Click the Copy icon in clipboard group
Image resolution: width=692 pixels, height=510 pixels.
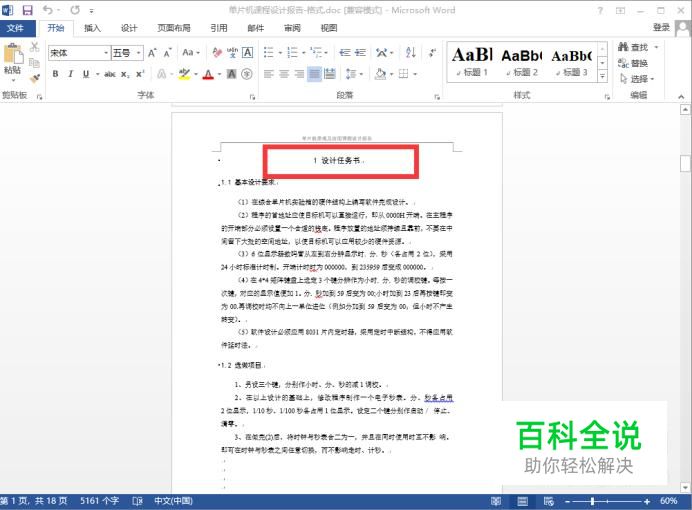(x=34, y=63)
